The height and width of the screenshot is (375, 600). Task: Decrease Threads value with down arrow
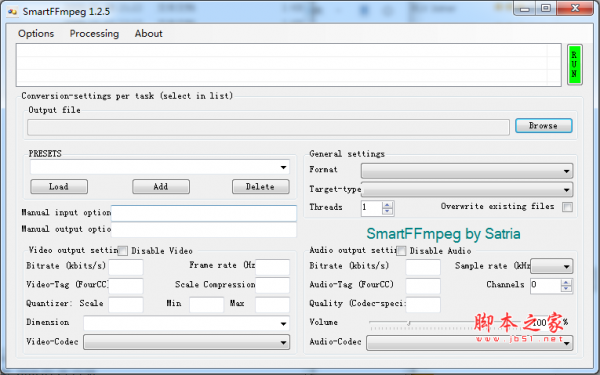pos(387,211)
